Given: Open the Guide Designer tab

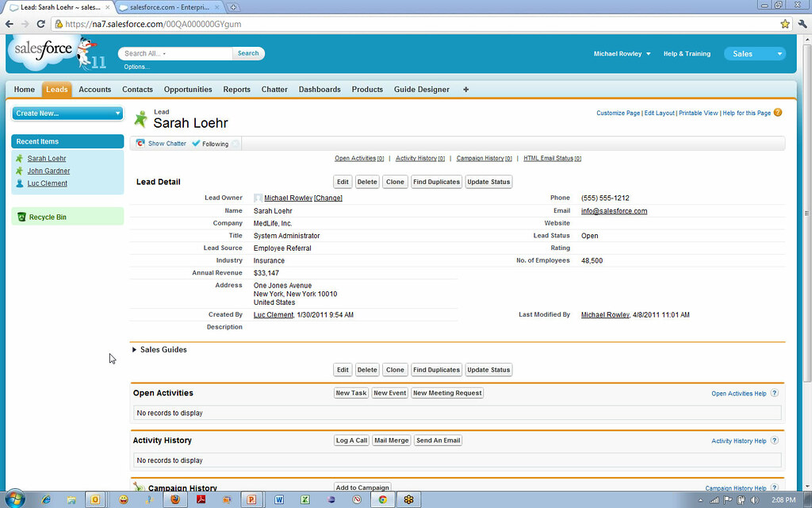Looking at the screenshot, I should [x=422, y=90].
